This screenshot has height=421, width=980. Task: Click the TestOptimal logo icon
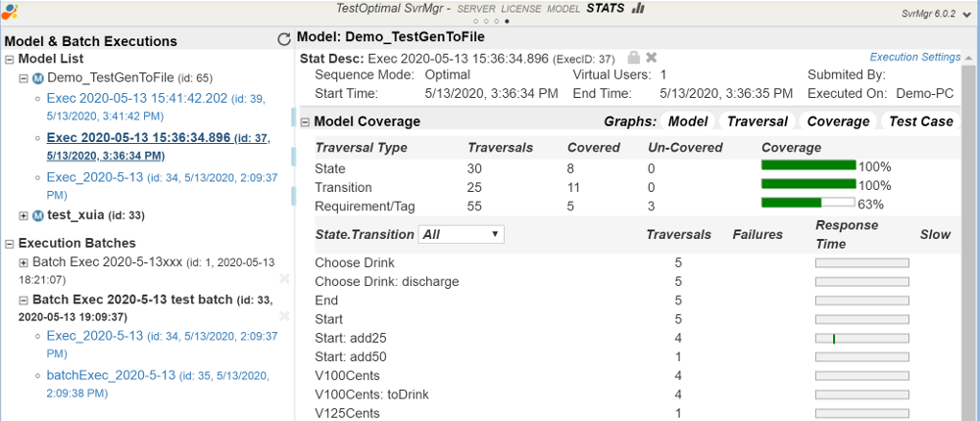9,10
